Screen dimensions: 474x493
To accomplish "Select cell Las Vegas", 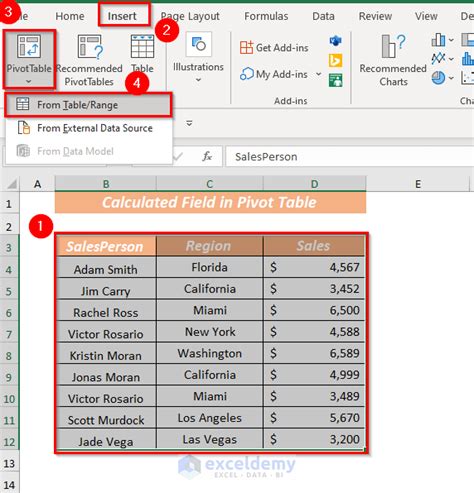I will point(209,440).
